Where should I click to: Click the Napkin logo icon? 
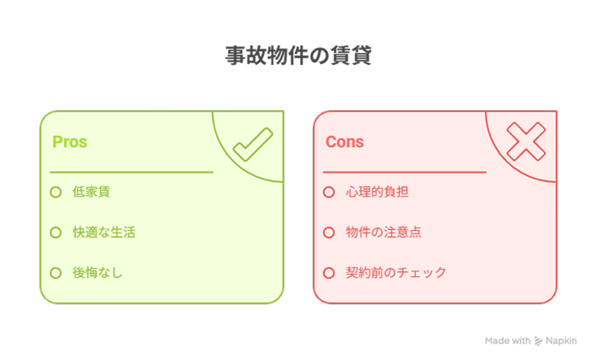pyautogui.click(x=538, y=341)
